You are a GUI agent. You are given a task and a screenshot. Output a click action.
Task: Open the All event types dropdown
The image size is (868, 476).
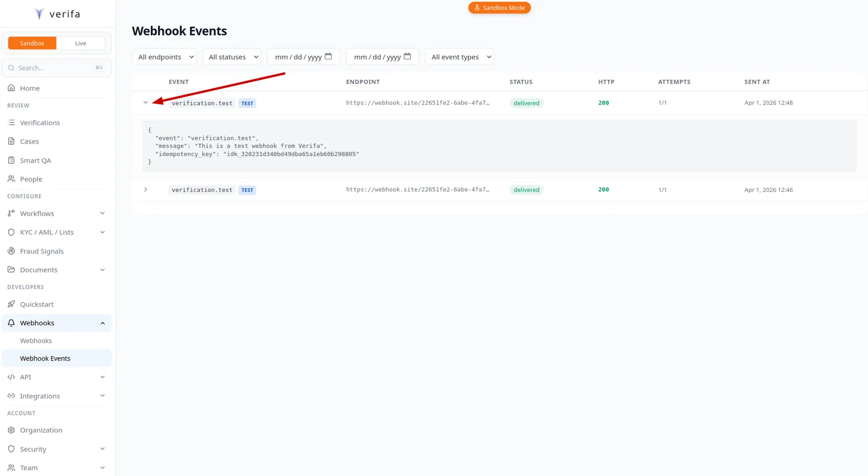[459, 56]
